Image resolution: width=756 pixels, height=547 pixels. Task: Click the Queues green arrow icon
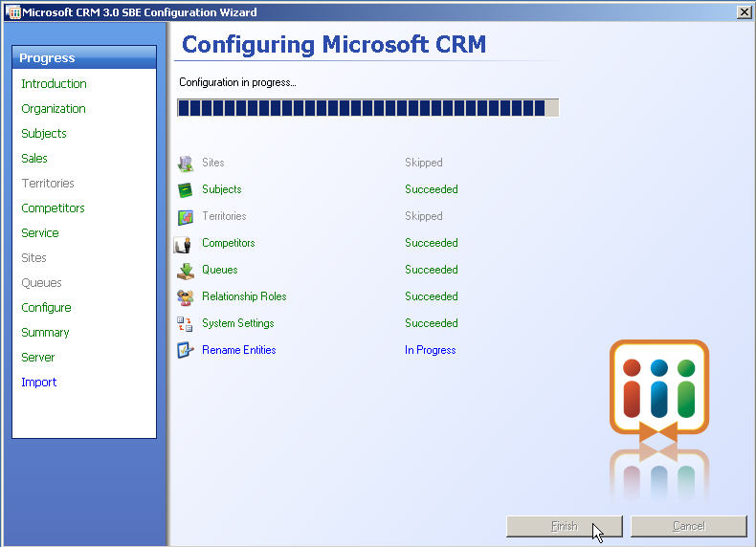185,271
